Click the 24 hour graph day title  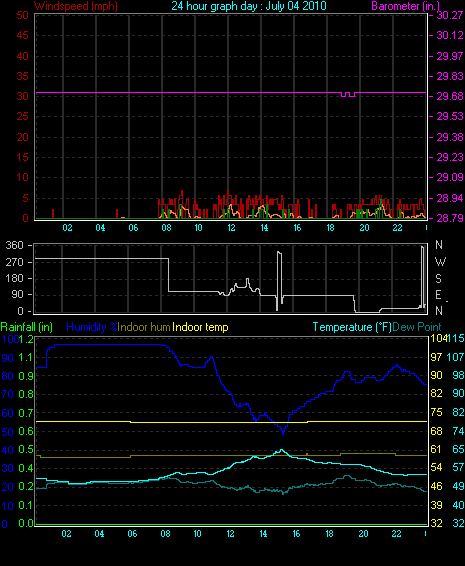249,6
